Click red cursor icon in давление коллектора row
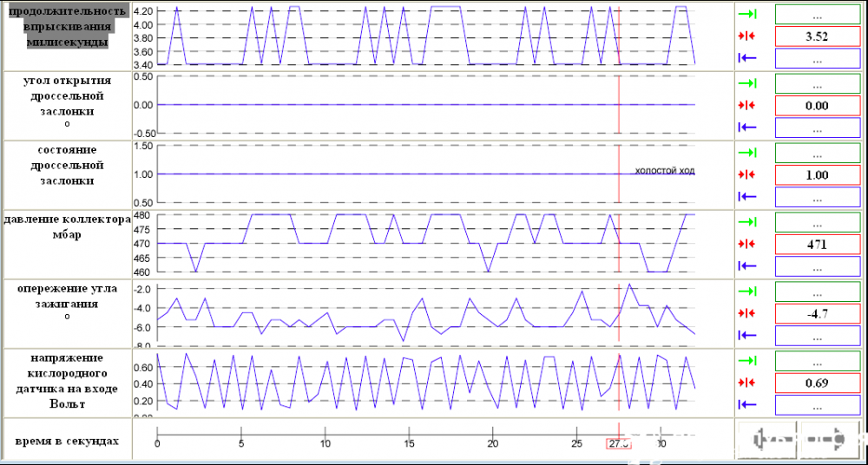Viewport: 868px width, 465px height. coord(748,244)
